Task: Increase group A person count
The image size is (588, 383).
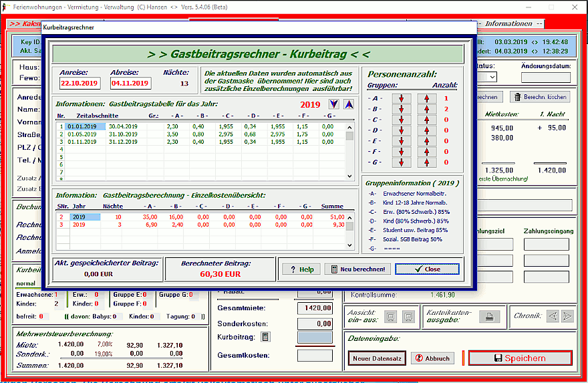Action: (427, 98)
